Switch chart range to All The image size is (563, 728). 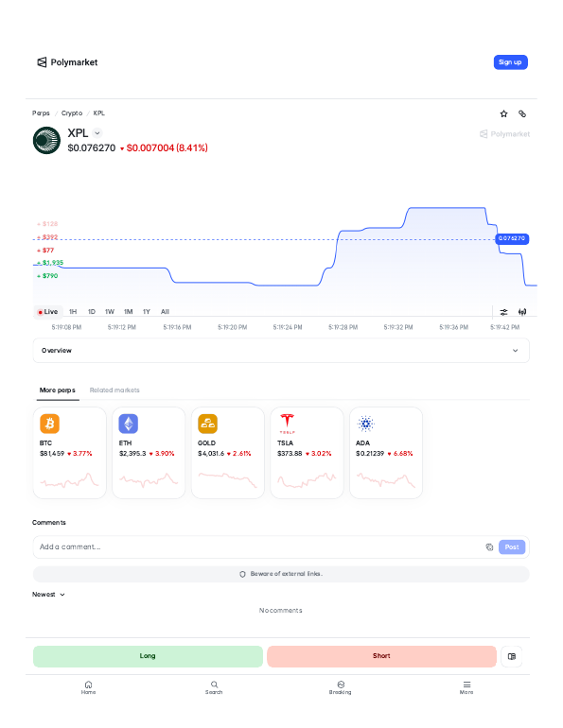pos(165,312)
